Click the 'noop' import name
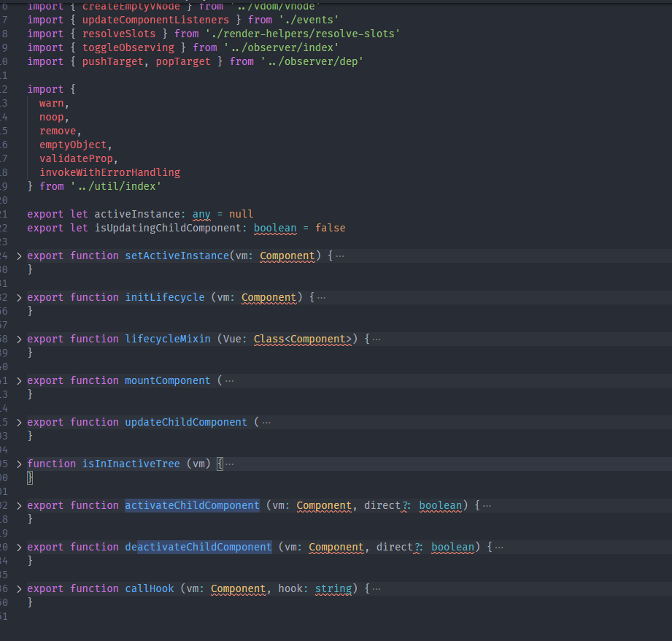The height and width of the screenshot is (641, 672). point(51,118)
